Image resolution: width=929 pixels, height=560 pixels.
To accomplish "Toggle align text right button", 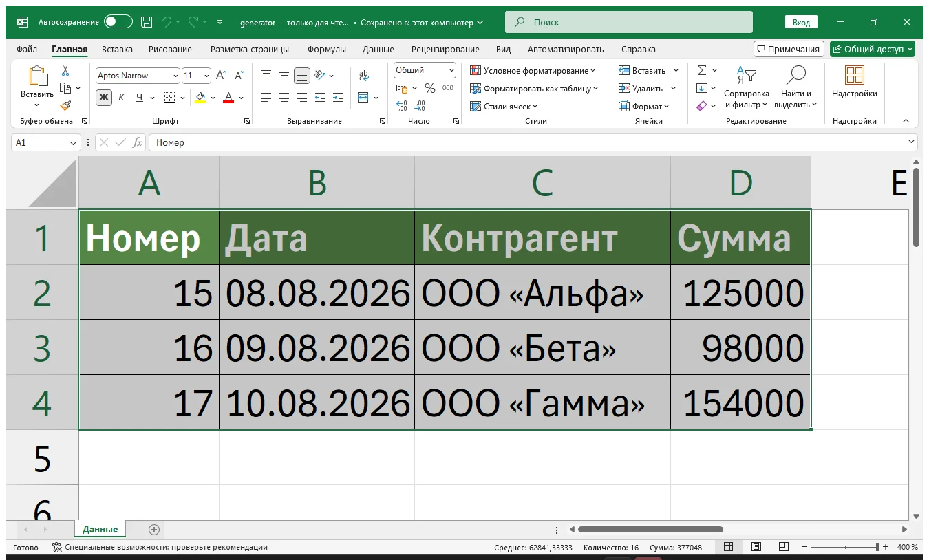I will (x=302, y=98).
